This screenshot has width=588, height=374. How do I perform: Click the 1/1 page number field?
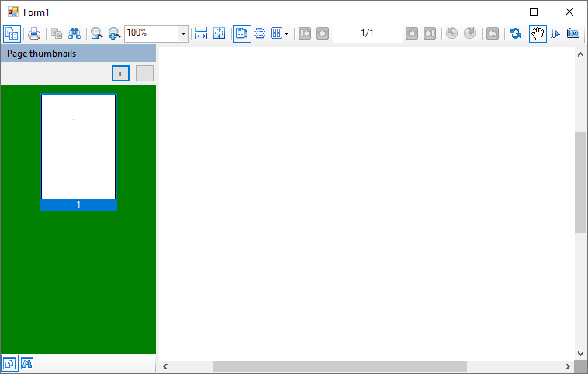[x=368, y=33]
